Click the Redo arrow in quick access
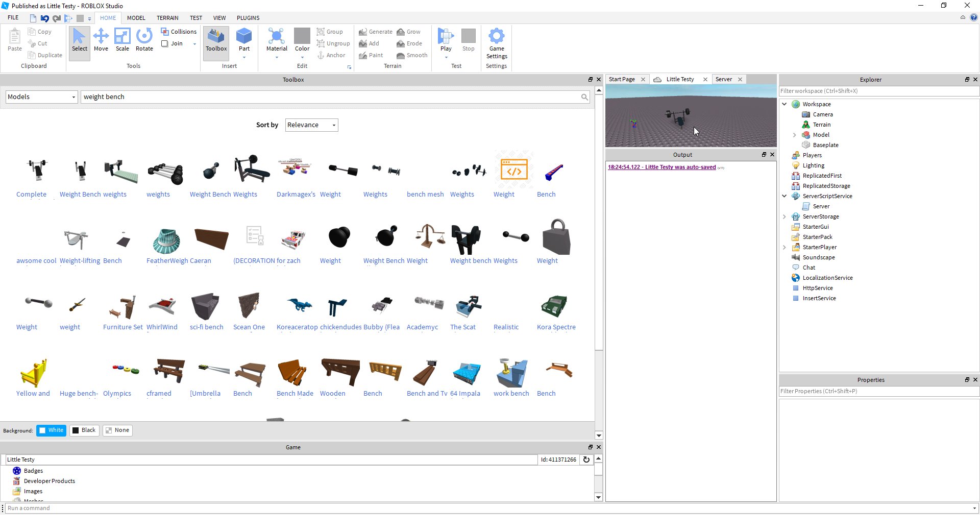The width and height of the screenshot is (980, 531). pos(57,18)
